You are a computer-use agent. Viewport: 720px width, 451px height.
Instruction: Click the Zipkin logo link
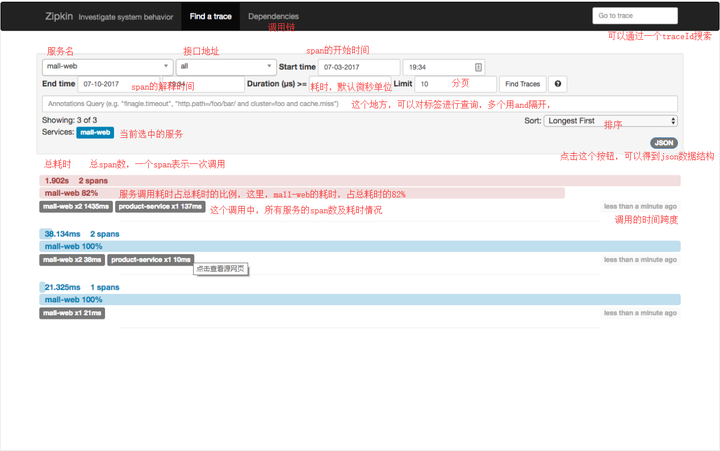click(59, 17)
